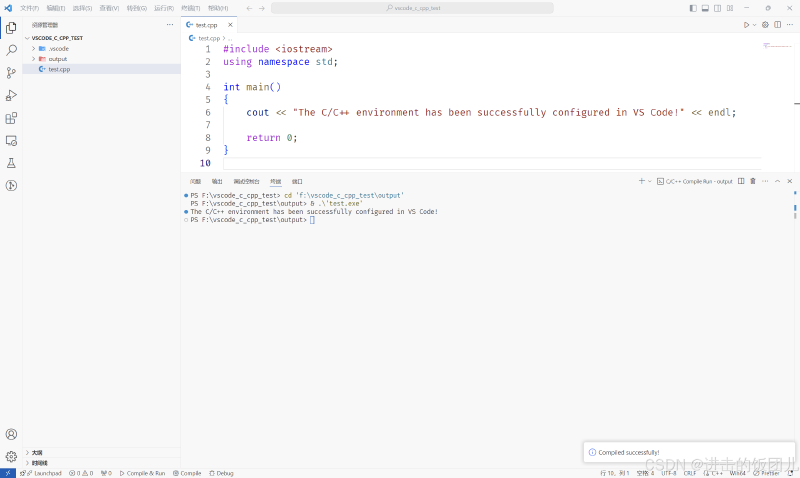Kill terminal with the trash icon
This screenshot has width=800, height=478.
pyautogui.click(x=753, y=181)
